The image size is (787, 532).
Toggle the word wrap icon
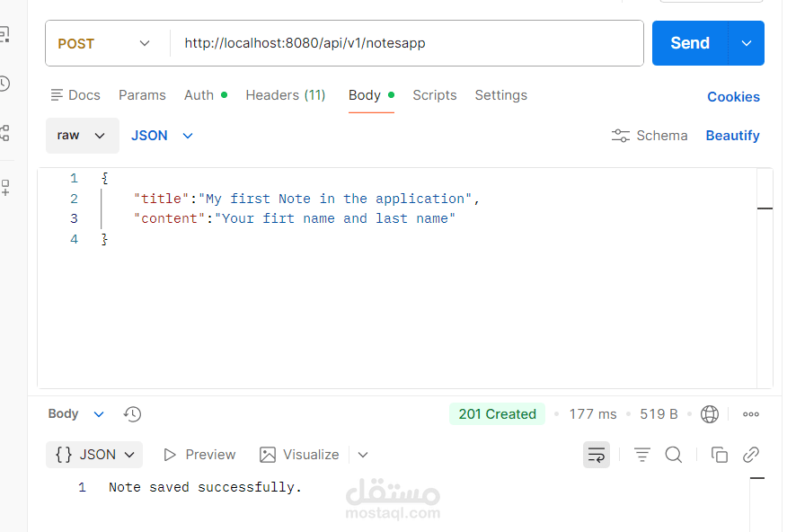(597, 455)
